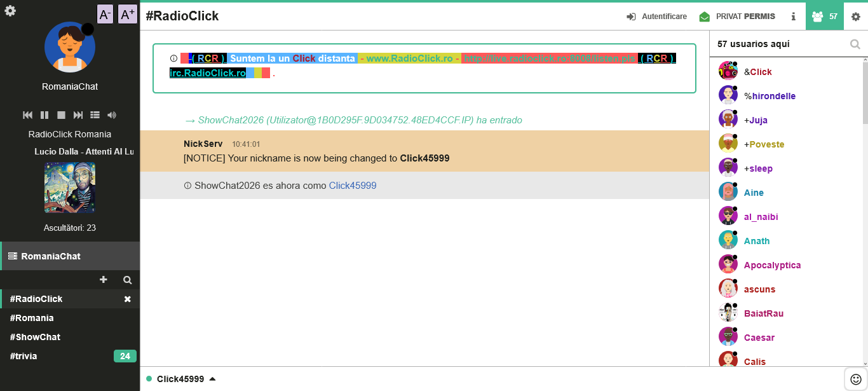Screen dimensions: 868x391
Task: Open channel info icon
Action: point(793,17)
